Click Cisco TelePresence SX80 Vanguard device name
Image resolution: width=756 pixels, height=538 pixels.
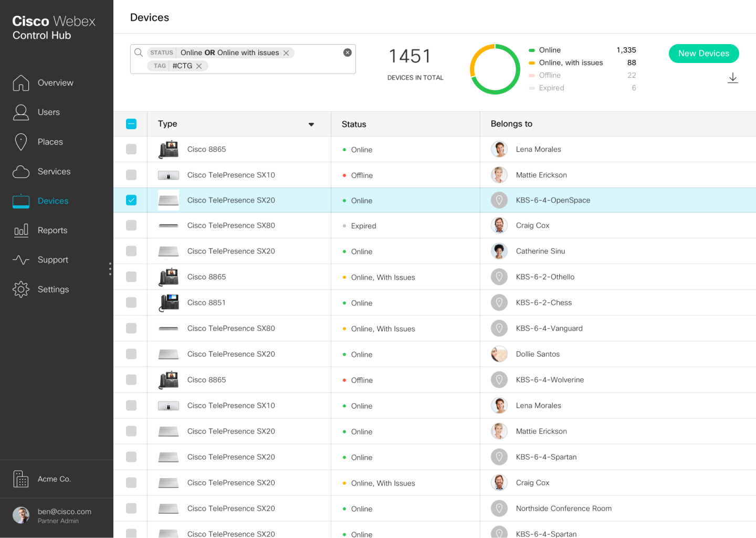coord(231,328)
